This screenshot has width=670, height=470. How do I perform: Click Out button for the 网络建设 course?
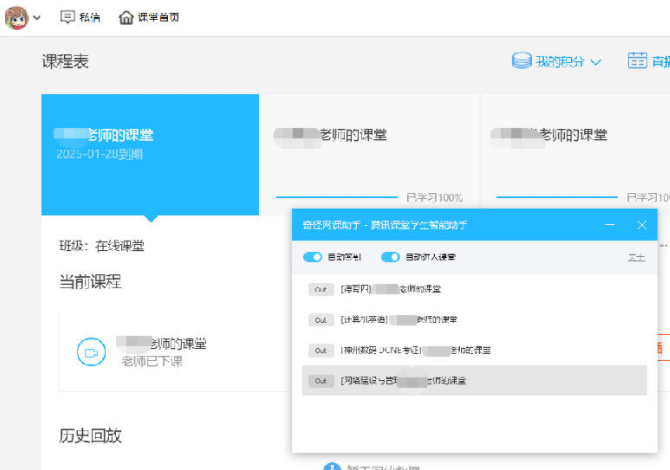(x=321, y=381)
